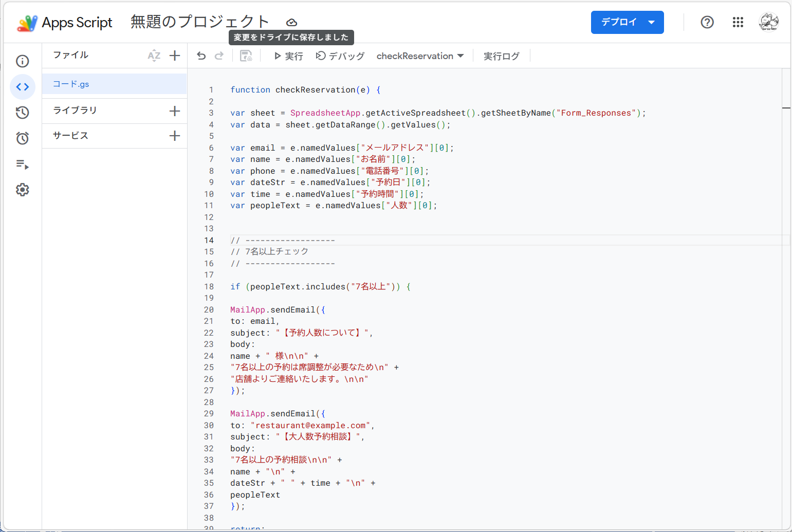Viewport: 792px width, 532px height.
Task: Add a library with plus button
Action: tap(175, 111)
